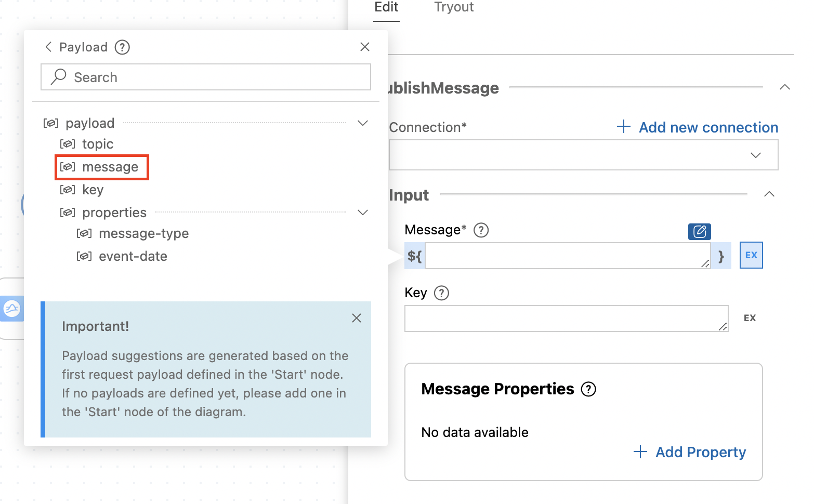The height and width of the screenshot is (504, 814).
Task: Open help icon next to Key label
Action: click(x=441, y=293)
